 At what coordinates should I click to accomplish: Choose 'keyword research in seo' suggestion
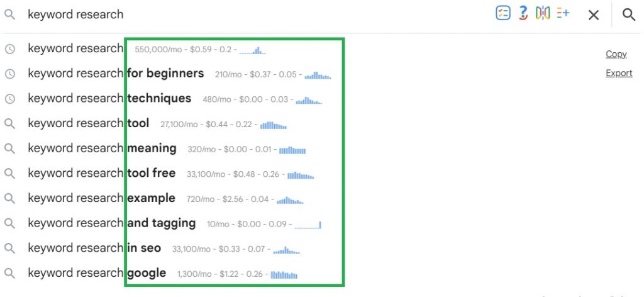click(94, 249)
